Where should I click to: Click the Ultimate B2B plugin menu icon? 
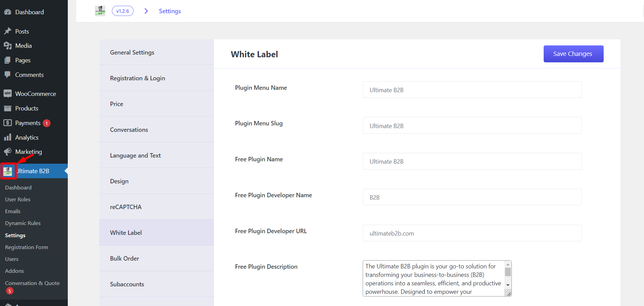click(x=8, y=171)
